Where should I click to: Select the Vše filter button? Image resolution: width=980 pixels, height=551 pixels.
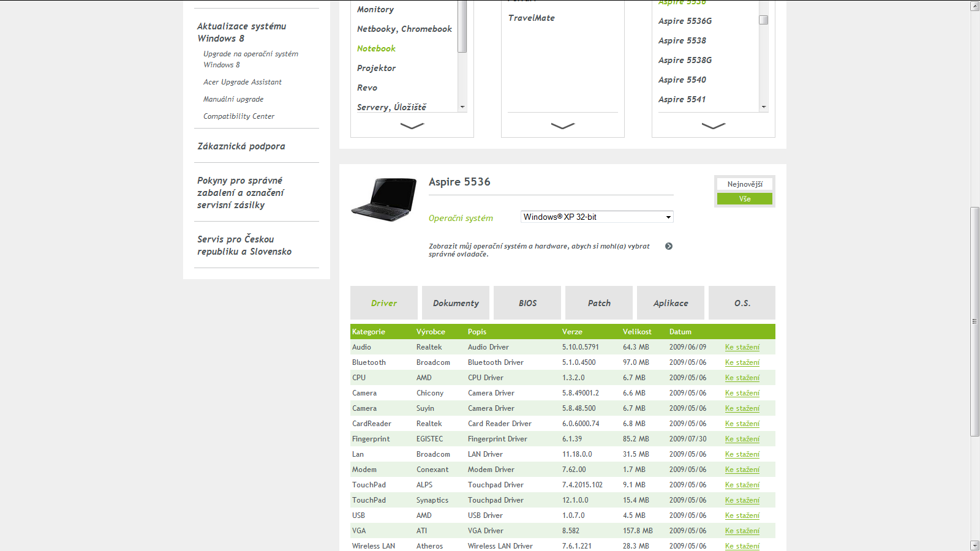(x=745, y=199)
